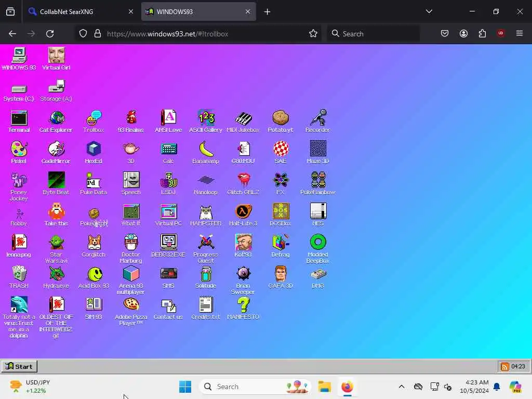Launch MIDI Jukebox piano icon
This screenshot has height=399, width=532.
(243, 121)
